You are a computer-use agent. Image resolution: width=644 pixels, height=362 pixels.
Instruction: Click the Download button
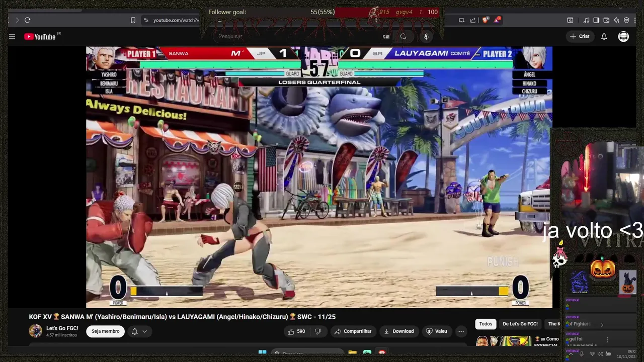click(398, 331)
